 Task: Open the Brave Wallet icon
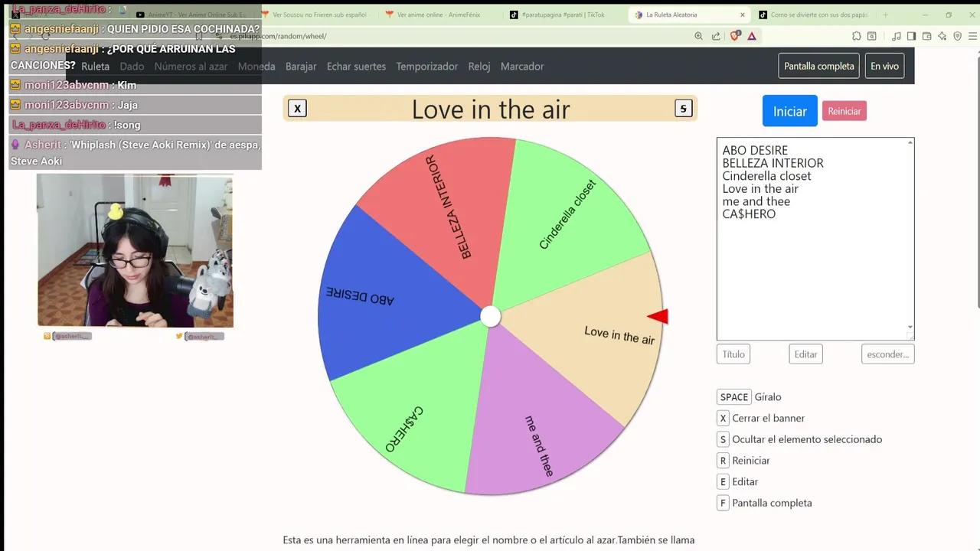point(926,36)
